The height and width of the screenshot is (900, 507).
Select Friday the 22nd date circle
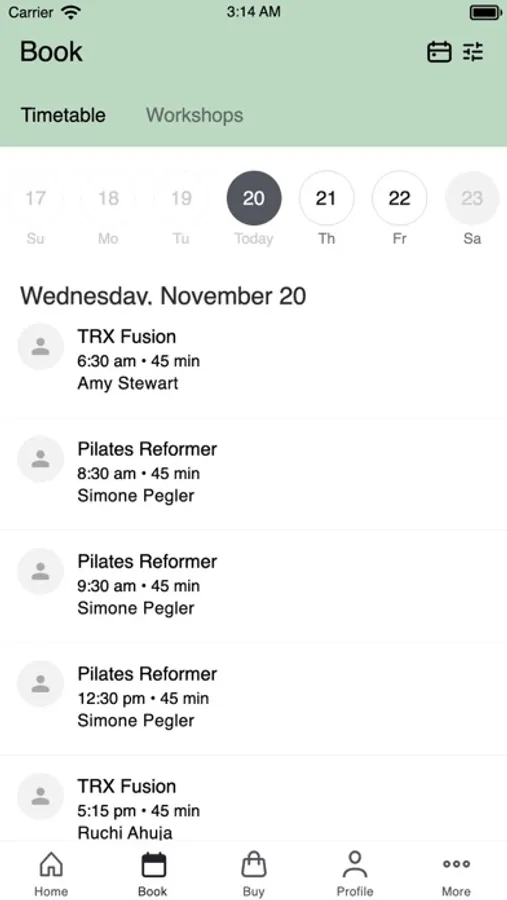pos(399,198)
